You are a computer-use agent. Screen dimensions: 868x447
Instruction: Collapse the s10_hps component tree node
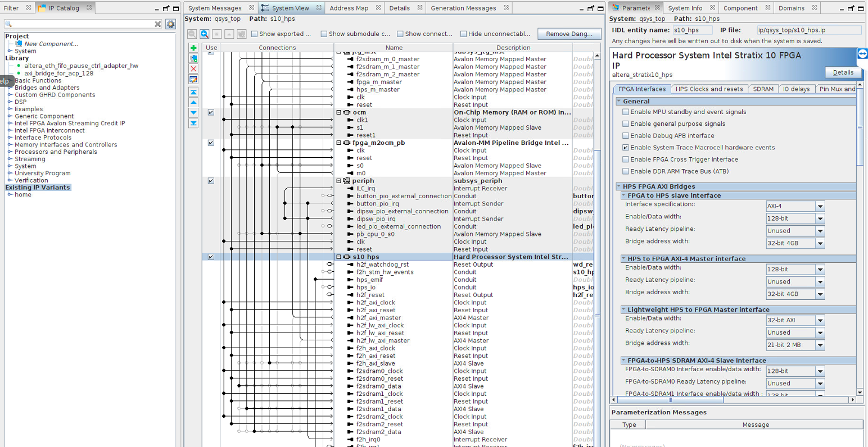[339, 257]
